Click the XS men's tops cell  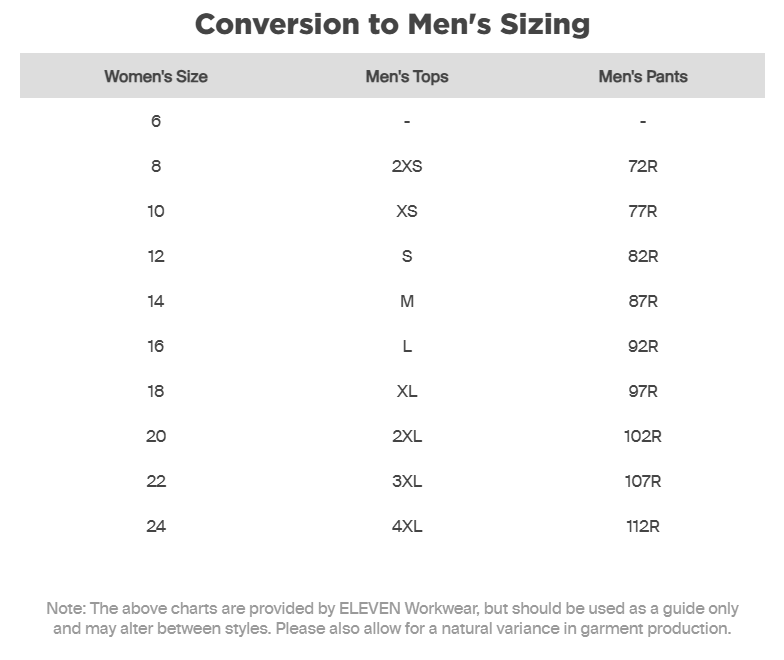click(407, 211)
